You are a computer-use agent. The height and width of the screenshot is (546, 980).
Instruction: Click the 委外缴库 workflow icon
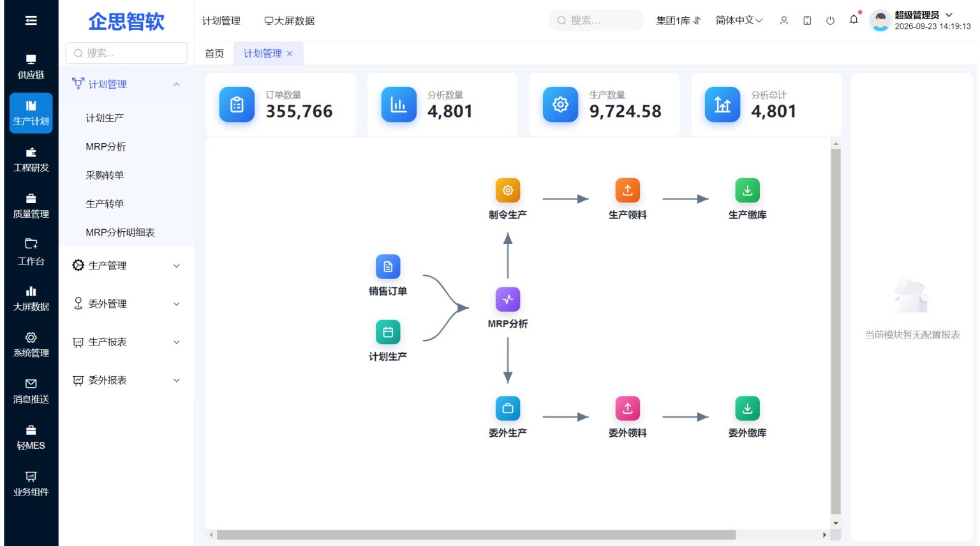(x=748, y=408)
